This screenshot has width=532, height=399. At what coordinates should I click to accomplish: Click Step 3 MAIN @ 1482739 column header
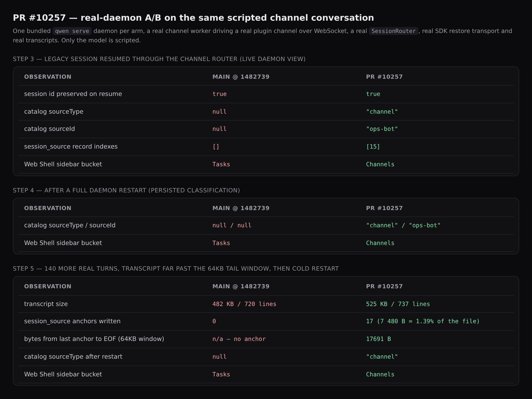coord(241,77)
